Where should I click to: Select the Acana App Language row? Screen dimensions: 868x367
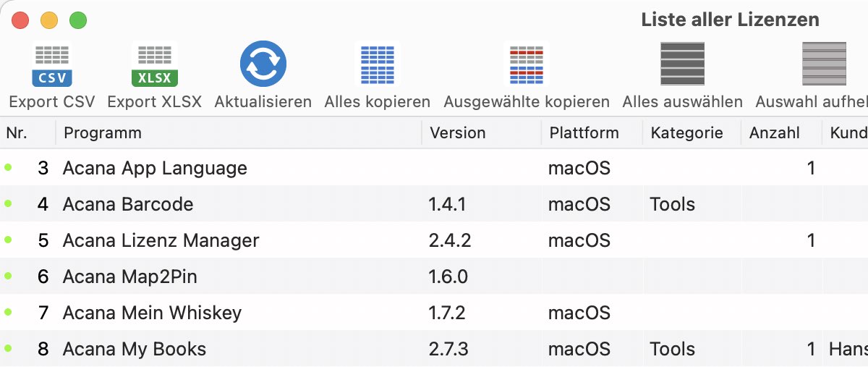(x=434, y=168)
